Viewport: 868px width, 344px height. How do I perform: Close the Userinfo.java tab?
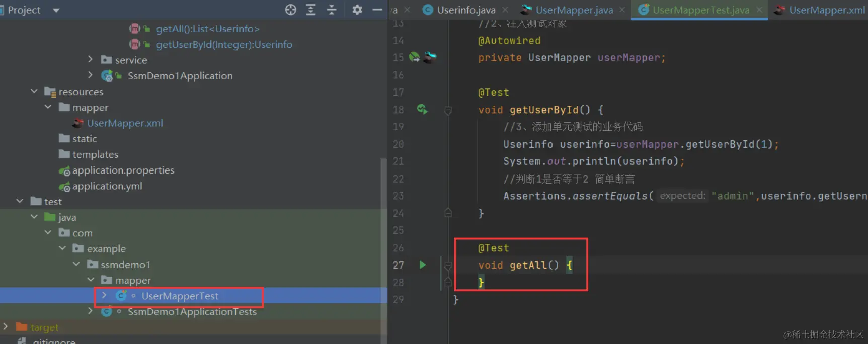505,10
